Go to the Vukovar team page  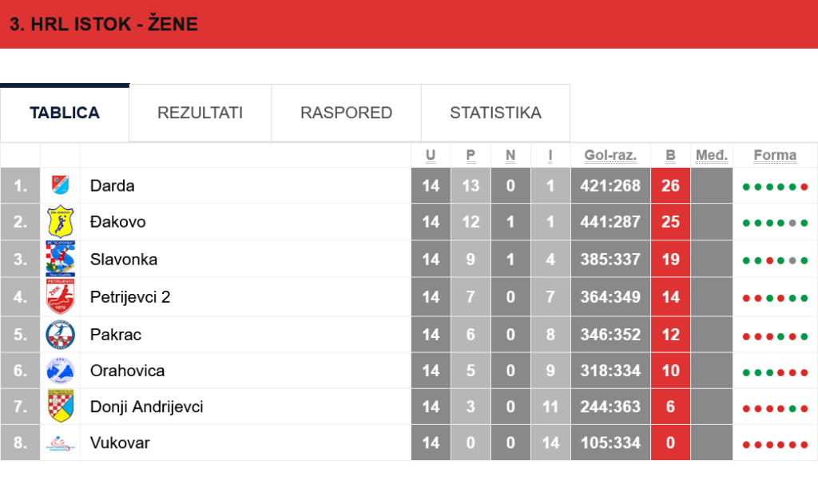tap(120, 443)
